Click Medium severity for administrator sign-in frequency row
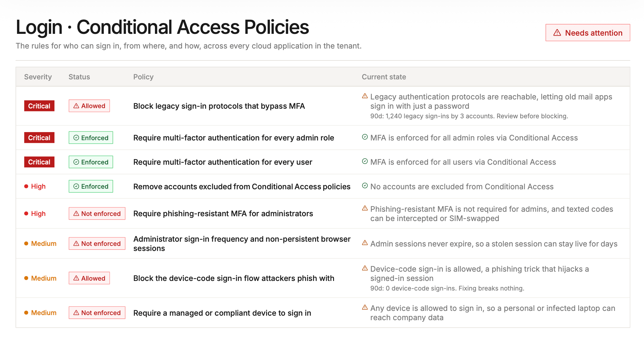644x363 pixels. 40,243
